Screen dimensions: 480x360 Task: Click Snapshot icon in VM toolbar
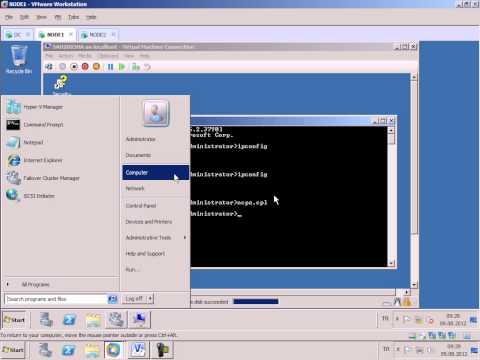[136, 67]
